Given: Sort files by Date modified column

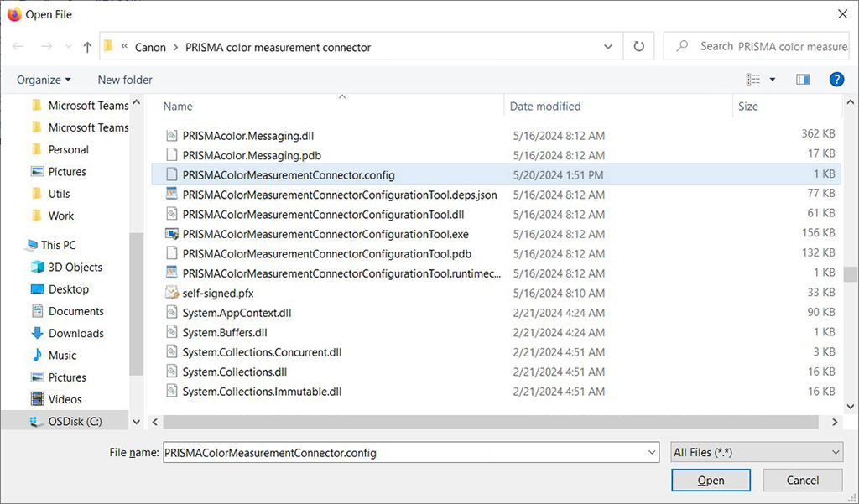Looking at the screenshot, I should [x=545, y=107].
